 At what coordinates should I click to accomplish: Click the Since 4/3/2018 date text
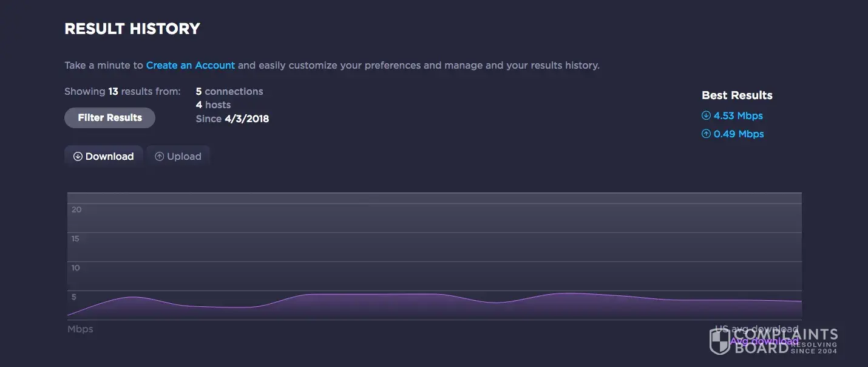232,119
